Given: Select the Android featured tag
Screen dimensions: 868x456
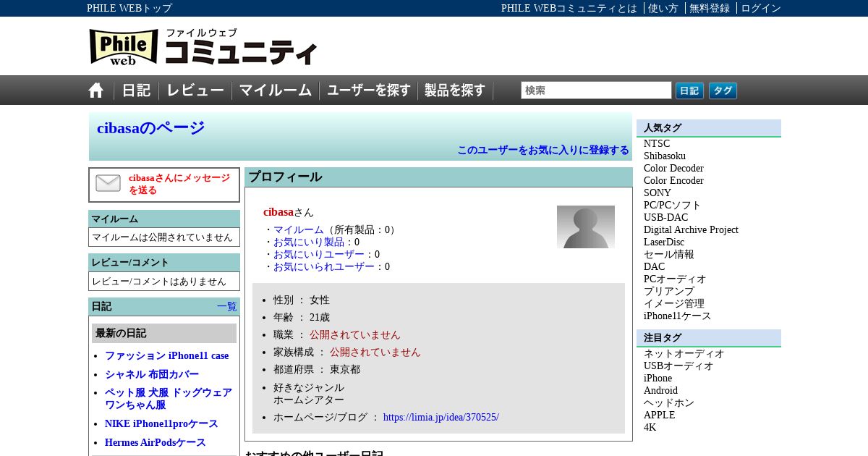Looking at the screenshot, I should tap(660, 390).
